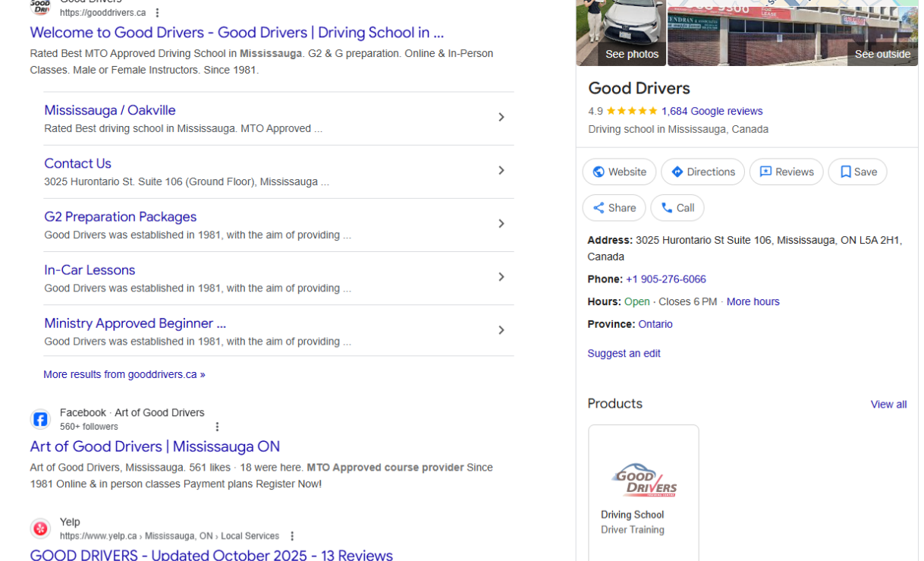Expand the Mississauga / Oakville sitelink chevron
Image resolution: width=924 pixels, height=561 pixels.
pos(501,117)
